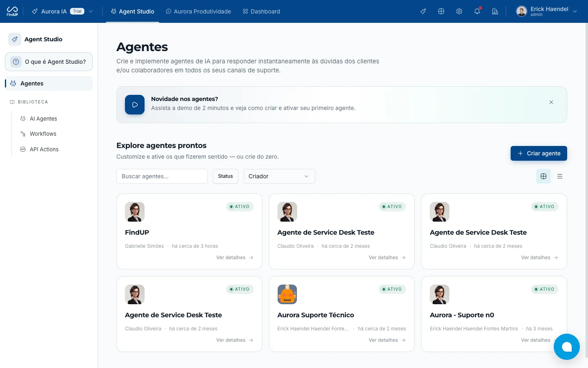The width and height of the screenshot is (588, 368).
Task: Expand the Criador dropdown
Action: pyautogui.click(x=279, y=176)
